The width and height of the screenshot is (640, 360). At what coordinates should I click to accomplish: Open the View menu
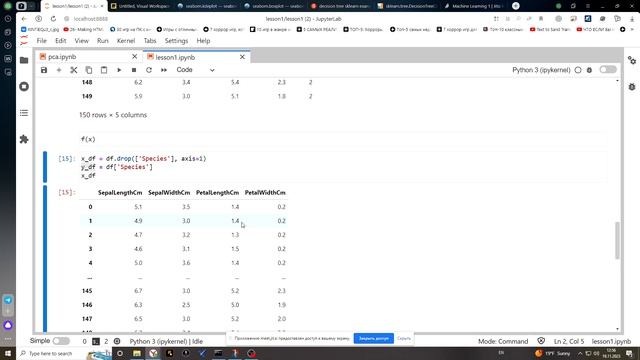[x=81, y=41]
